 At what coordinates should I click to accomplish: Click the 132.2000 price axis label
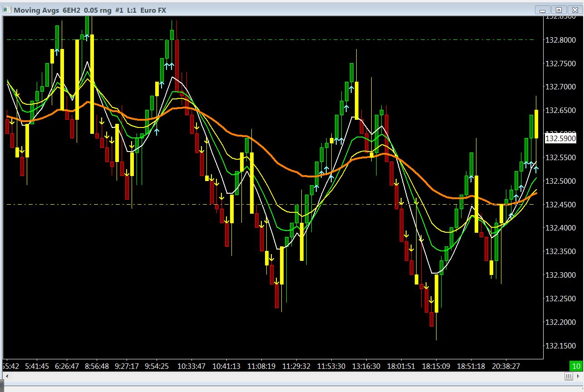pyautogui.click(x=560, y=322)
